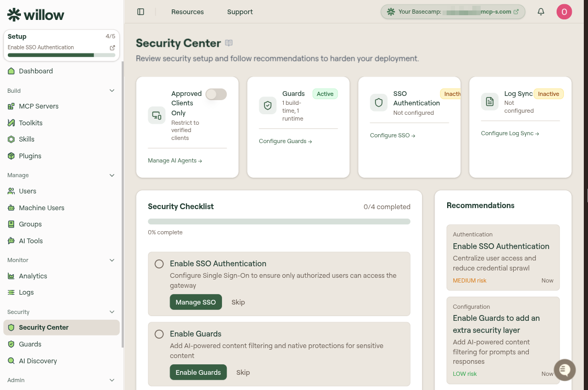Open the Setup external link icon

tap(112, 48)
